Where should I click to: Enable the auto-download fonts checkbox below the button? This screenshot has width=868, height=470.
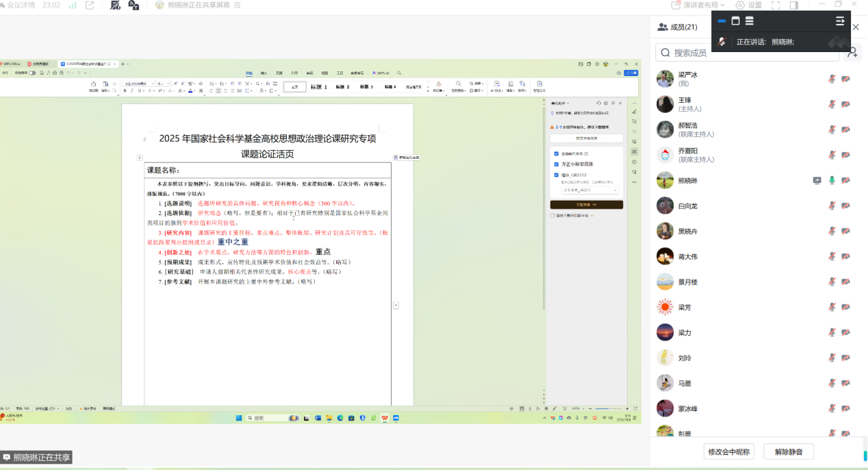552,216
